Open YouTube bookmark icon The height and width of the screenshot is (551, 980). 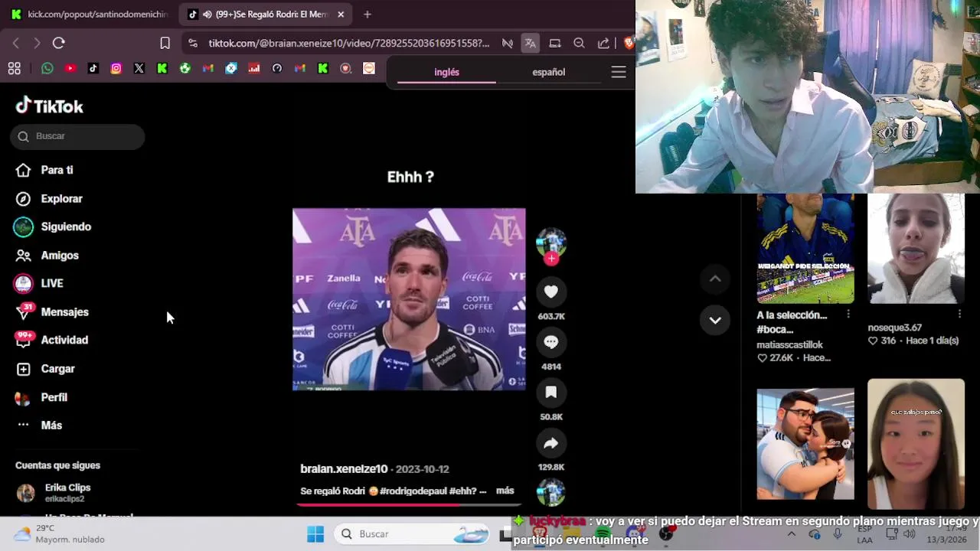click(x=70, y=68)
